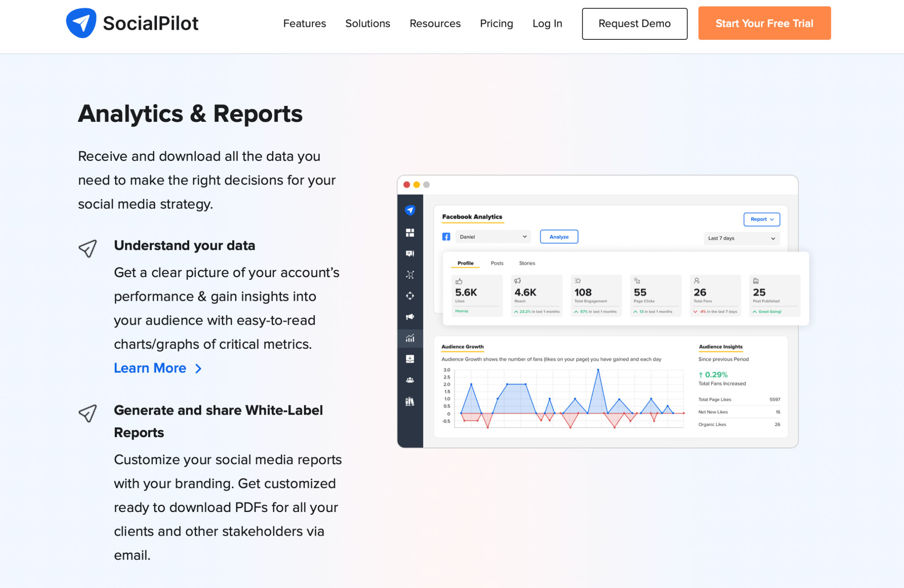904x588 pixels.
Task: Click the Analytics & Reports heading
Action: [190, 113]
